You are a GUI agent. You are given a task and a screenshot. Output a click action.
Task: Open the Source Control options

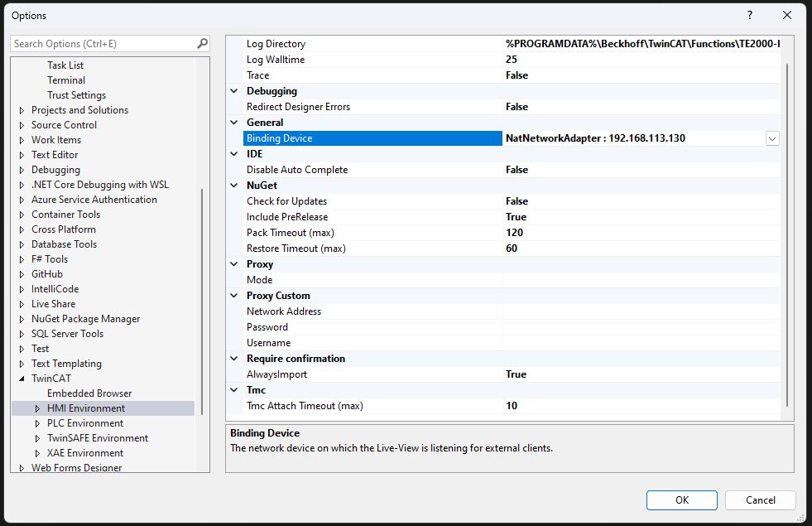[64, 125]
